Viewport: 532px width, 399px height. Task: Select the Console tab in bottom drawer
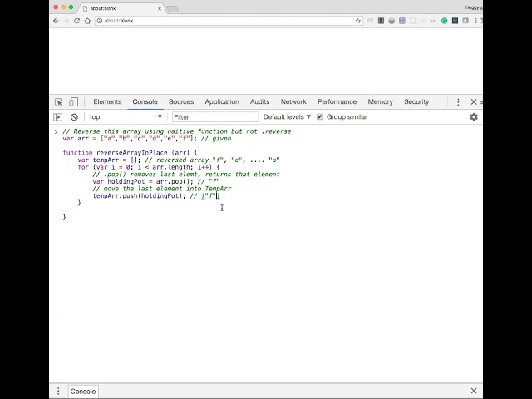[x=83, y=392]
